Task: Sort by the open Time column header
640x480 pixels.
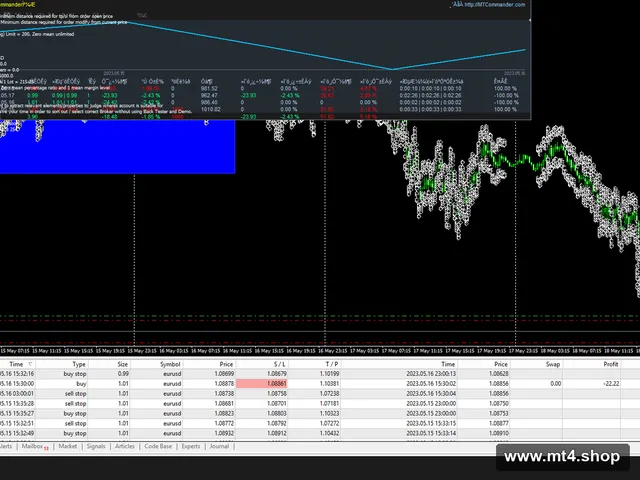Action: tap(16, 364)
